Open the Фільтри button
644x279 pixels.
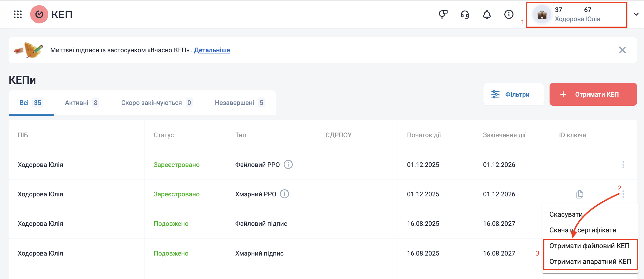coord(513,94)
